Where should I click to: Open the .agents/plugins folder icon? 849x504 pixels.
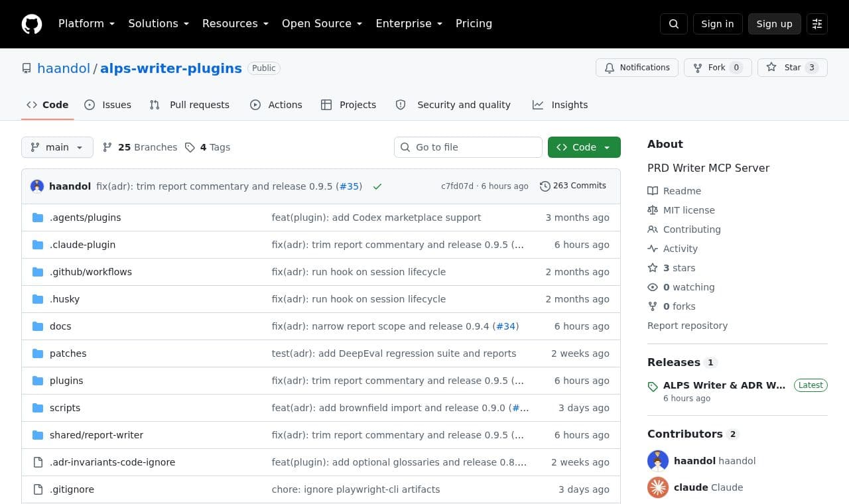coord(38,218)
